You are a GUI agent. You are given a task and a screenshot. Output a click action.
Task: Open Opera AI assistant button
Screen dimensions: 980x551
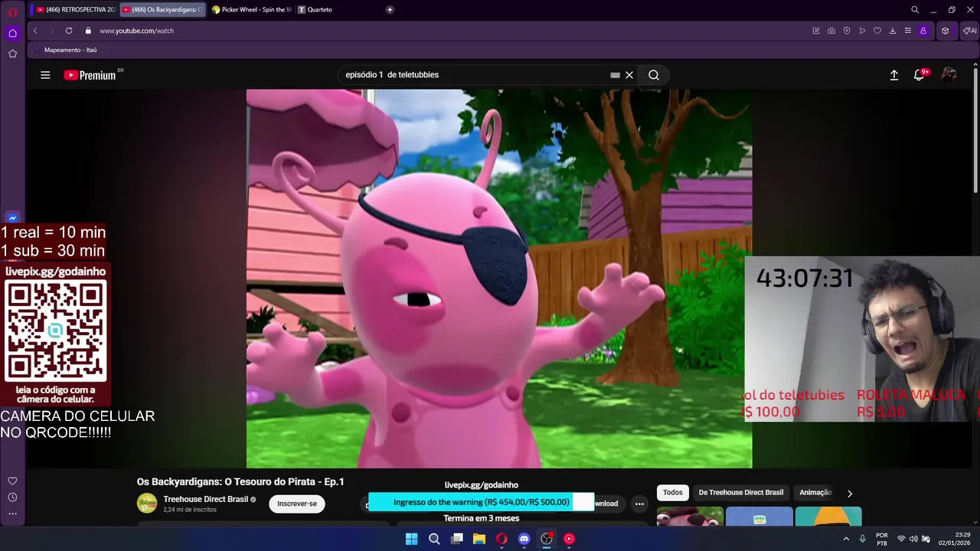pyautogui.click(x=969, y=31)
